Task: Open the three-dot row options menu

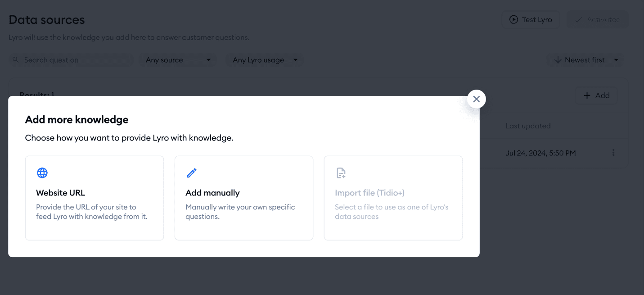Action: point(613,153)
